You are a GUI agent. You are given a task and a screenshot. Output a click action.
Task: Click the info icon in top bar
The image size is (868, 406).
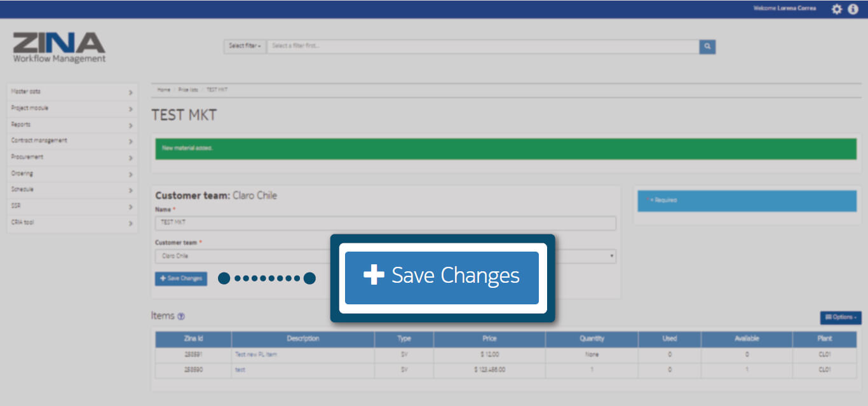tap(853, 9)
